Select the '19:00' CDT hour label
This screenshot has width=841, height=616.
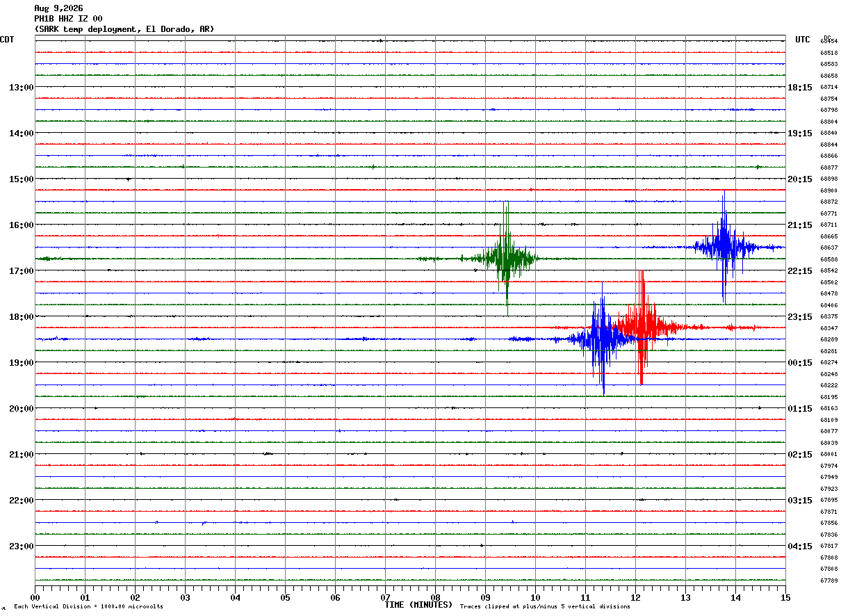21,362
